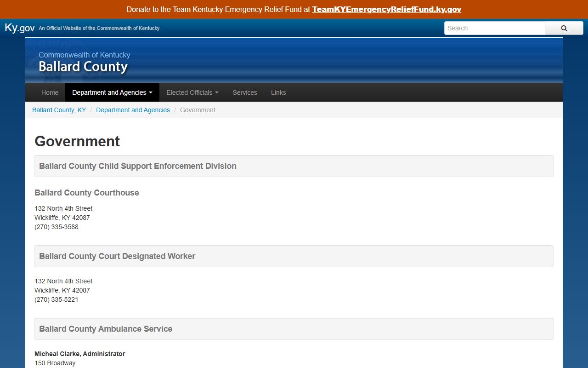Focus the Search input field
The height and width of the screenshot is (368, 588).
click(495, 28)
